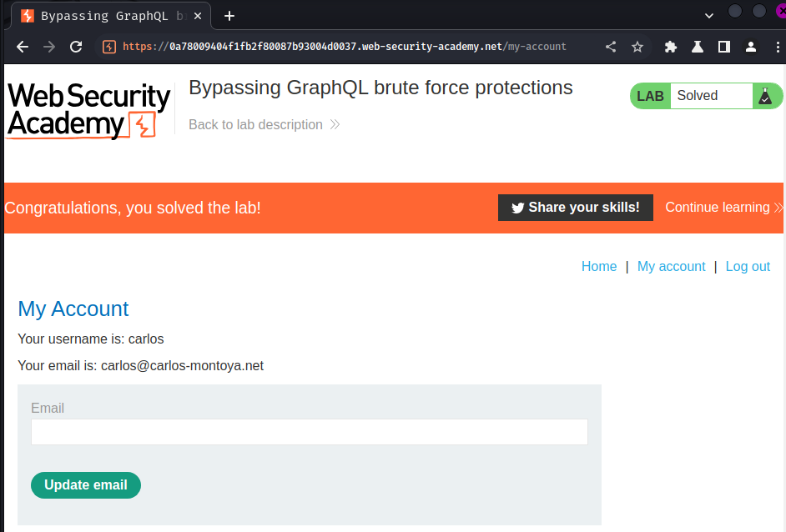Image resolution: width=786 pixels, height=532 pixels.
Task: Expand the tab search dropdown arrow
Action: 708,16
